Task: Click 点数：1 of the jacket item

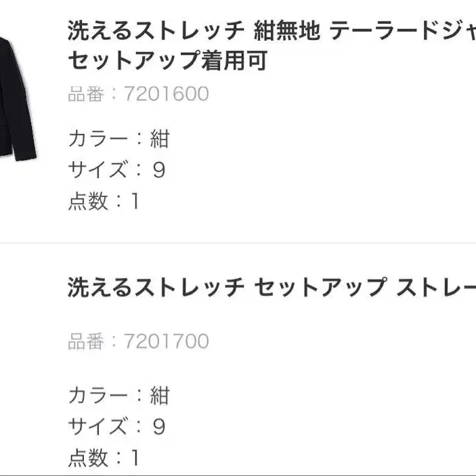Action: tap(104, 201)
